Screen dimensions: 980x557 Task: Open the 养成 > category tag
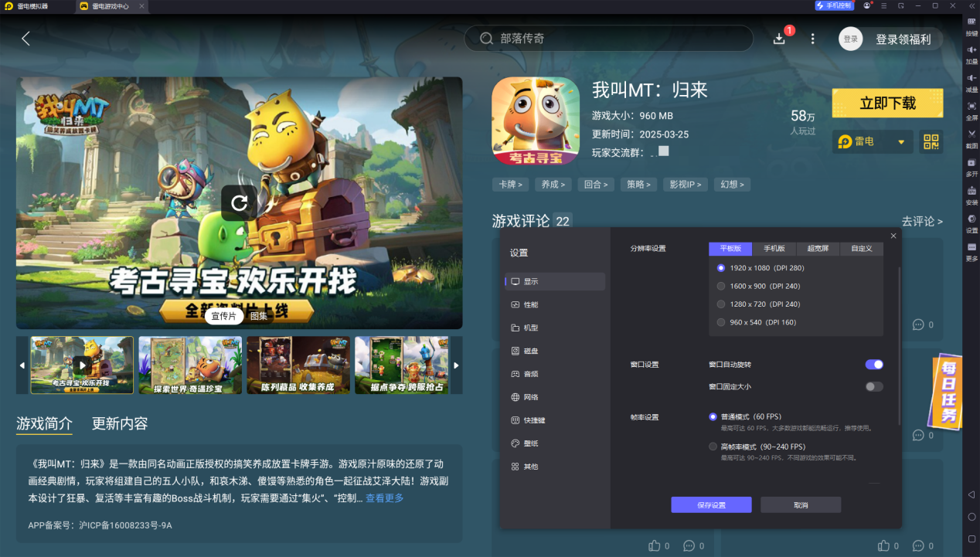point(553,185)
